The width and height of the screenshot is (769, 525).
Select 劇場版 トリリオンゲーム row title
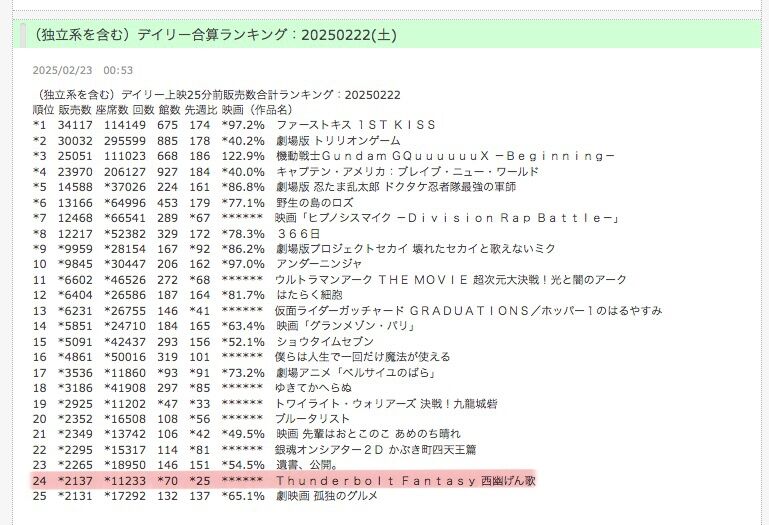pyautogui.click(x=338, y=141)
